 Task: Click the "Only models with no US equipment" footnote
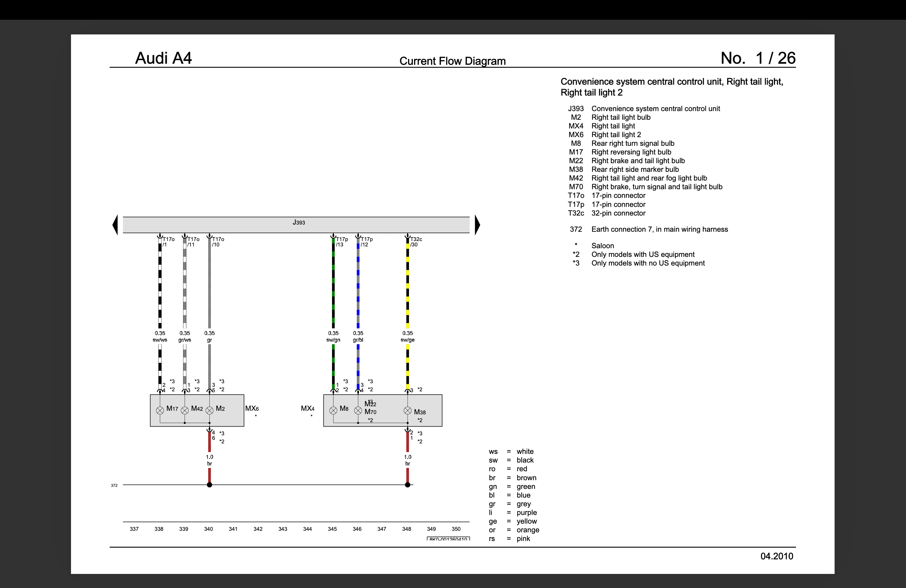click(x=648, y=263)
